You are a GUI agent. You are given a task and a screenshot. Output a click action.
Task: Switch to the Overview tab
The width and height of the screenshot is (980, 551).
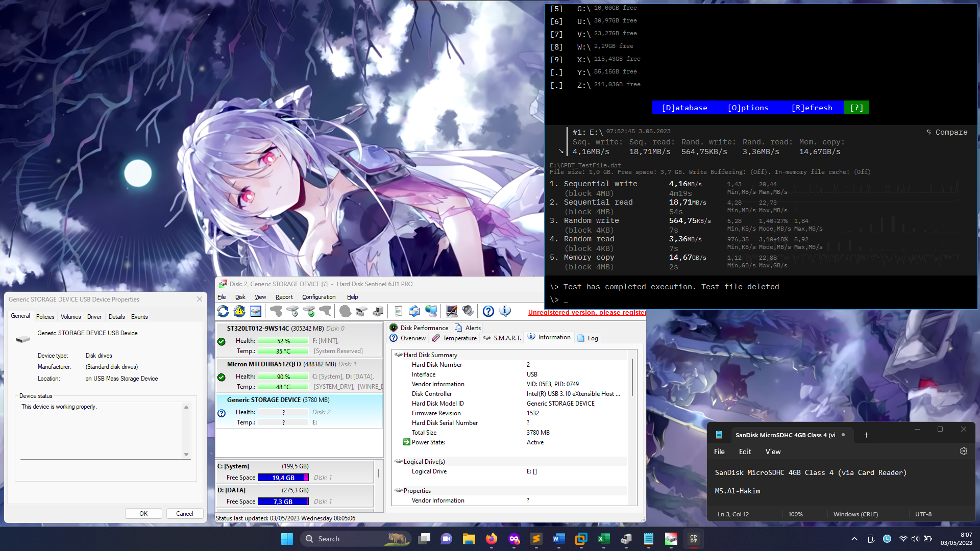[408, 338]
